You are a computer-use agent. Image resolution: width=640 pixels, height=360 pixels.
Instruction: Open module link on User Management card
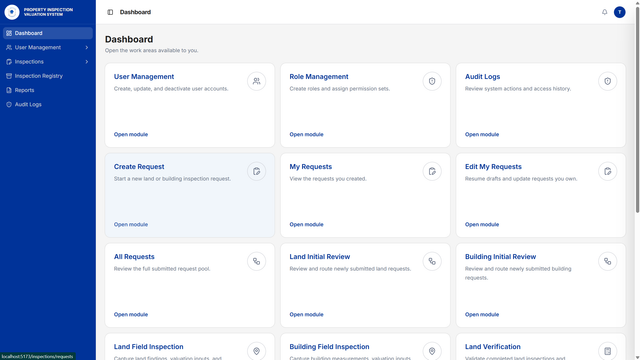pos(131,134)
